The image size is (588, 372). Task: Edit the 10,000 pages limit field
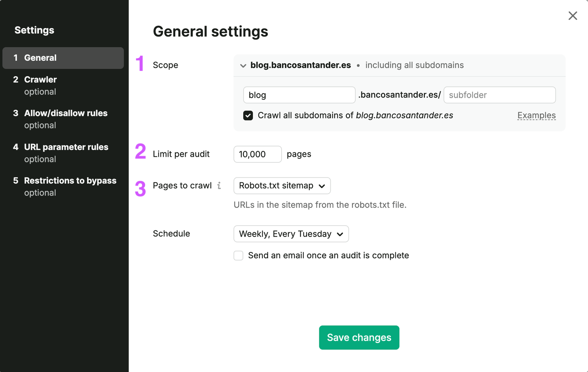[x=258, y=154]
